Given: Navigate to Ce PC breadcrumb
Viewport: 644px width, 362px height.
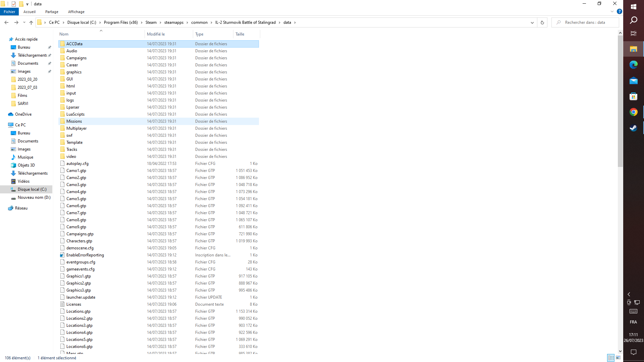Looking at the screenshot, I should [x=54, y=22].
